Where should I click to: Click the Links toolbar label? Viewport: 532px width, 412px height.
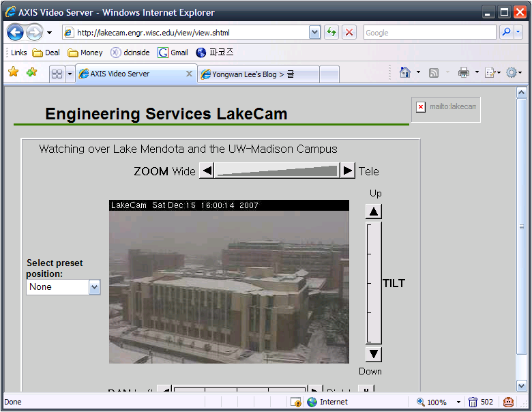pyautogui.click(x=18, y=53)
